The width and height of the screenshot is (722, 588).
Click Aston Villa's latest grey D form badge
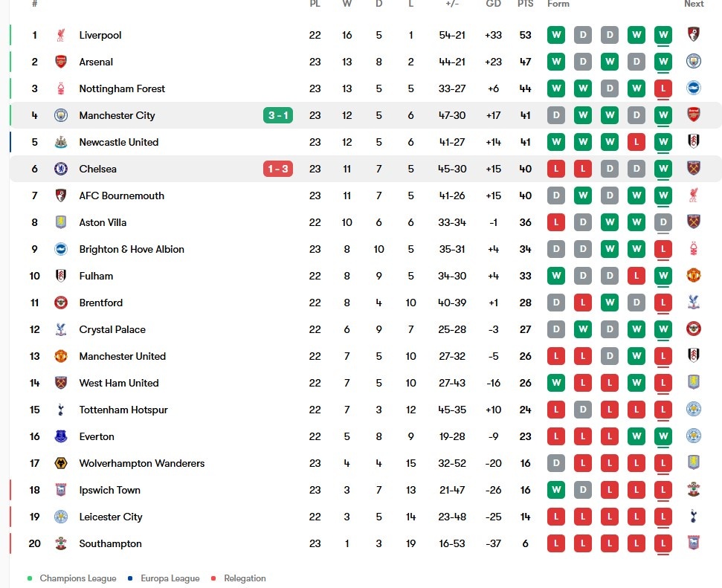tap(663, 222)
